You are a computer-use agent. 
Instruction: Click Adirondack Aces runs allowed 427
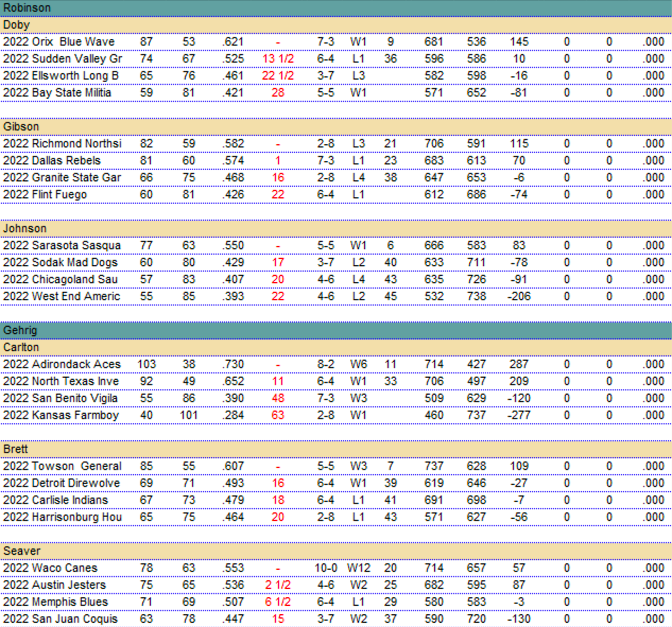(x=476, y=364)
